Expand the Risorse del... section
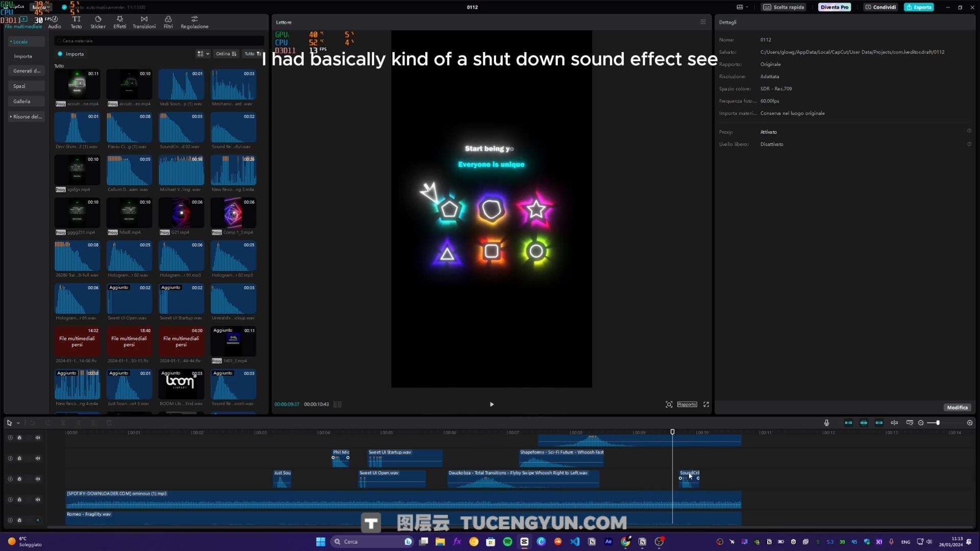This screenshot has height=551, width=980. (x=27, y=116)
